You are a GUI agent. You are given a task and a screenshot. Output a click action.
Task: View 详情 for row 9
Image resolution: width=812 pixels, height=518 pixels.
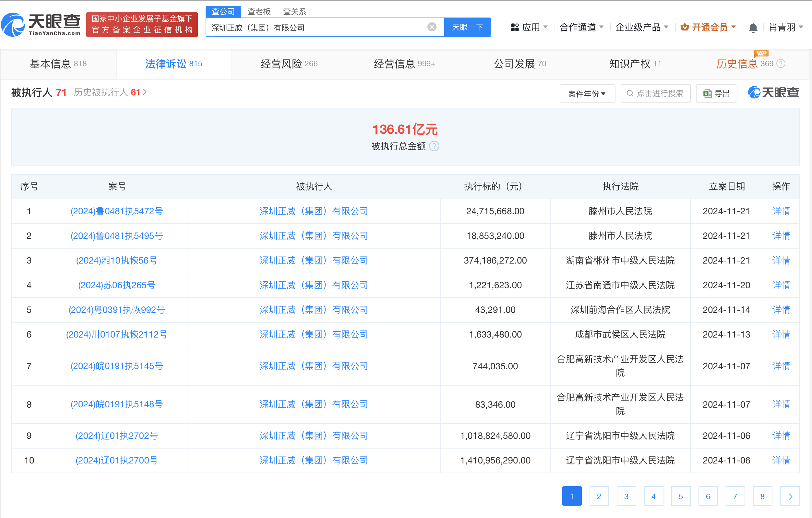tap(781, 436)
